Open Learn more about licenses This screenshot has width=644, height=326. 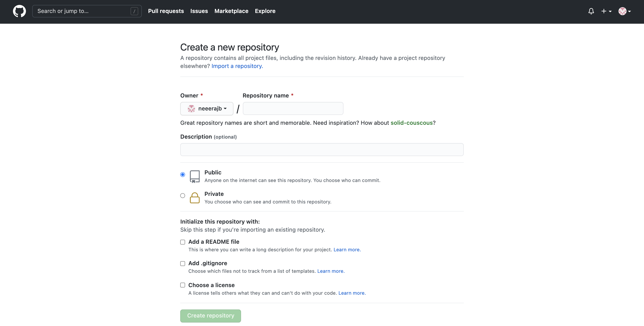tap(352, 293)
